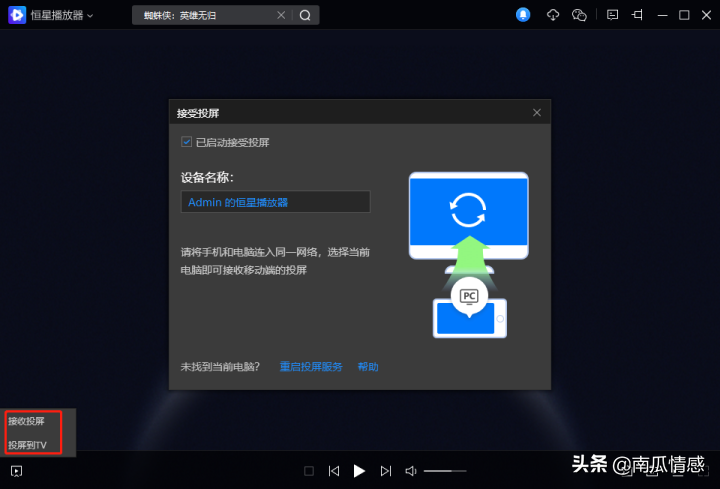Viewport: 720px width, 489px height.
Task: Skip to the previous track
Action: (x=334, y=471)
